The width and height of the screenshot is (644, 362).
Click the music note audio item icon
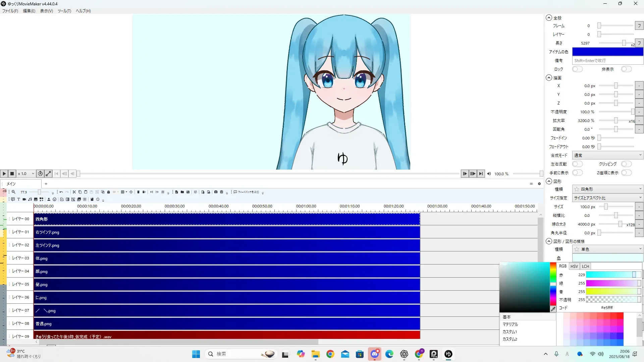coord(30,199)
